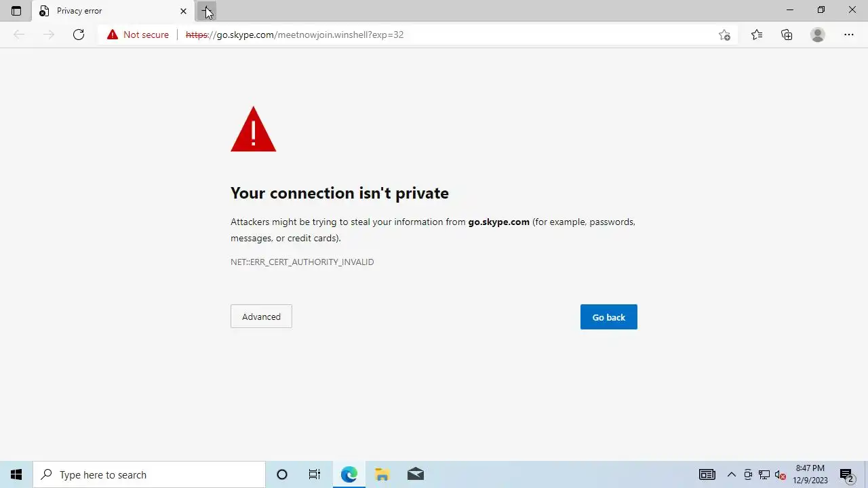This screenshot has height=488, width=868.
Task: Add this page to favorites star
Action: (724, 35)
